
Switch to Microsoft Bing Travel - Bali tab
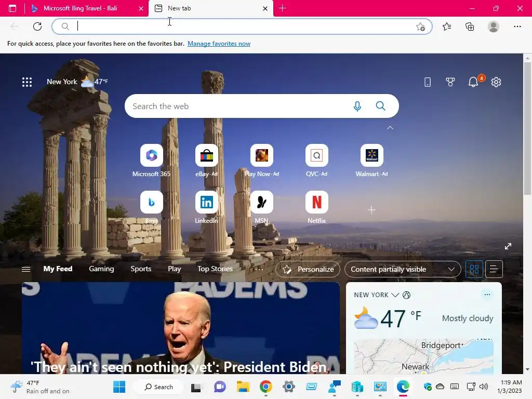pos(80,8)
